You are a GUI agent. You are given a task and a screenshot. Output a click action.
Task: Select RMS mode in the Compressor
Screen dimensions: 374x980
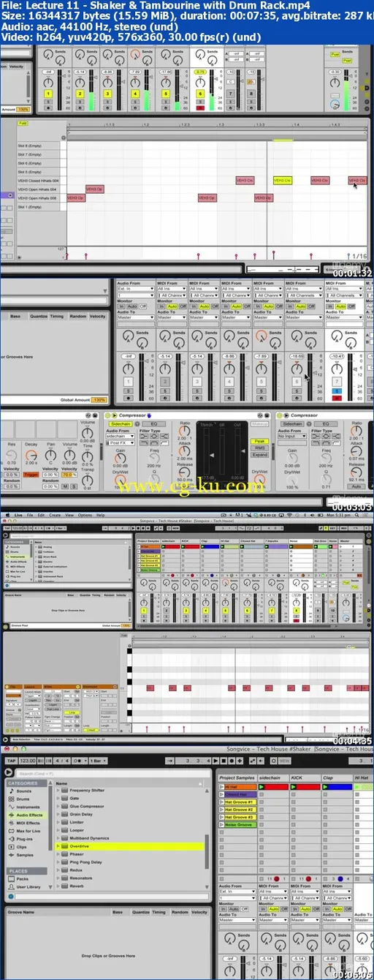259,448
